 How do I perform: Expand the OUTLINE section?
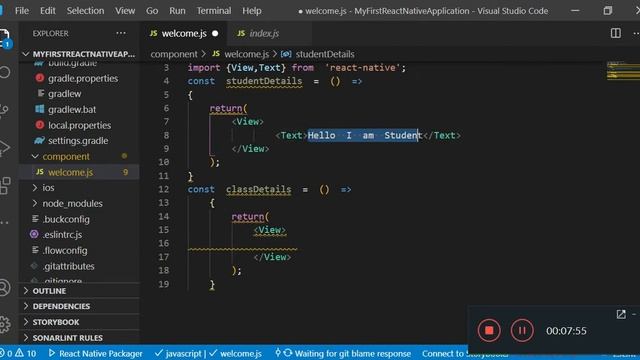[79, 291]
